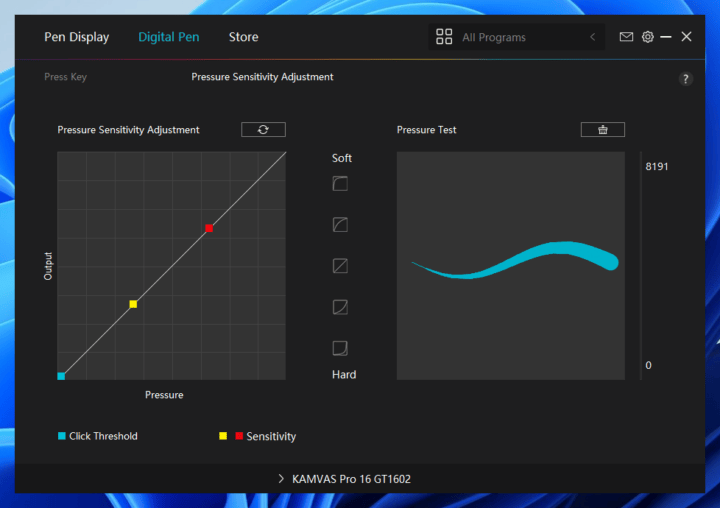Click the arrow beside All Programs
720x508 pixels.
click(592, 37)
